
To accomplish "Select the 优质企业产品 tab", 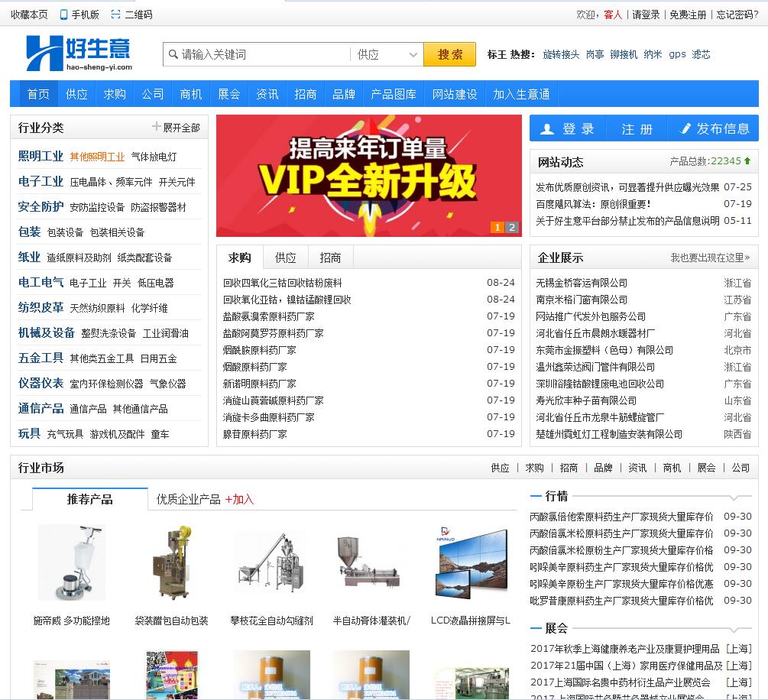I will click(188, 499).
